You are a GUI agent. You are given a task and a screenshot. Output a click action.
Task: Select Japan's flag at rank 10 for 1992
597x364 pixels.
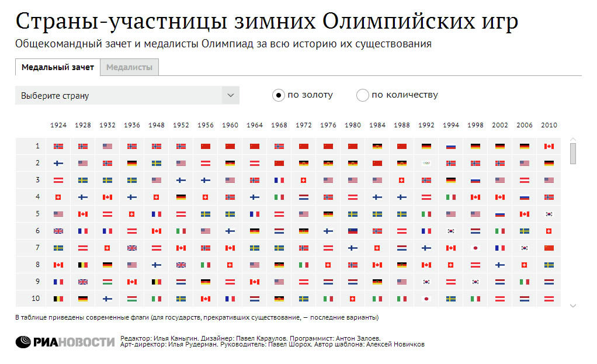point(426,299)
